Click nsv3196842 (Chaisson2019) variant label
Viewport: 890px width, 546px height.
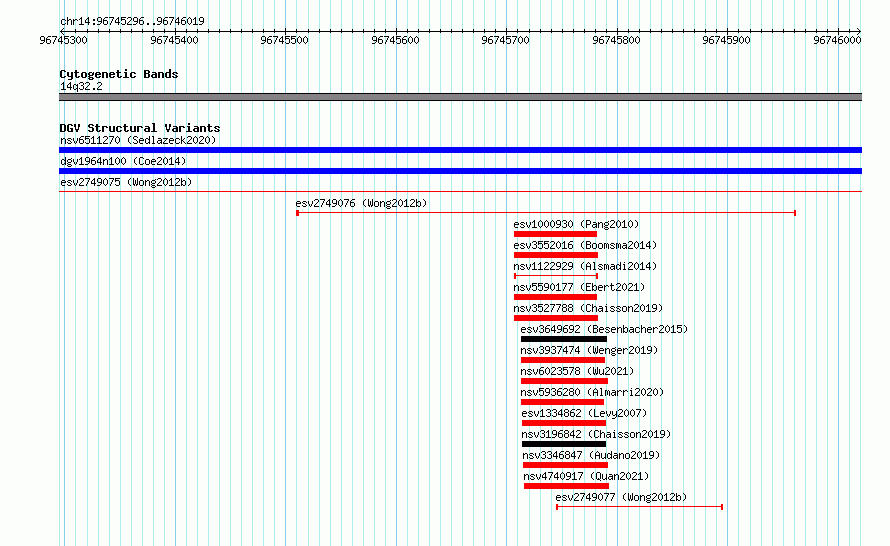pos(596,434)
